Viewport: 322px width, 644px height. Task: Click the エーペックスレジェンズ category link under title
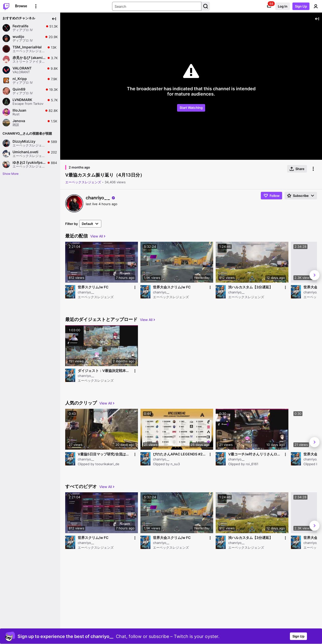point(83,182)
